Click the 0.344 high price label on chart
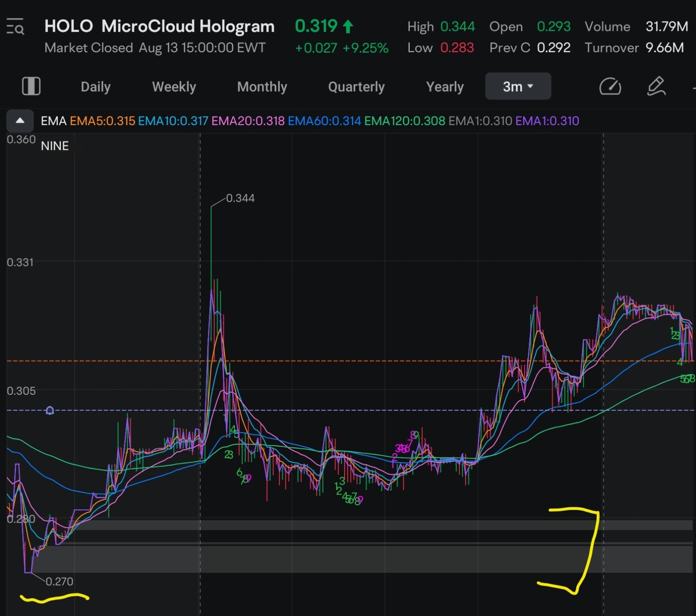 pyautogui.click(x=240, y=198)
